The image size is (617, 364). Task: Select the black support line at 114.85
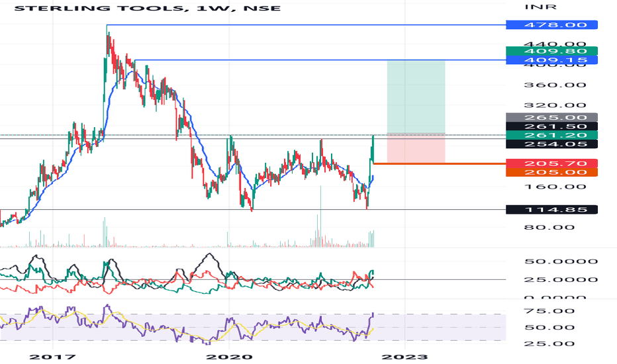tap(253, 210)
